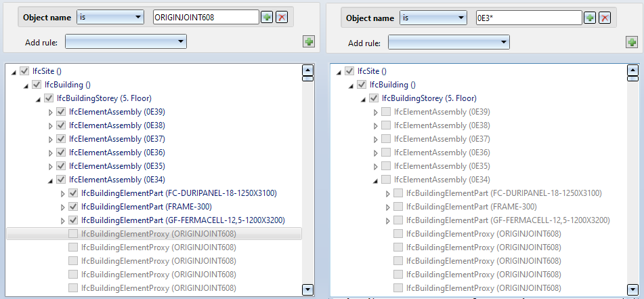
Task: Collapse 5. Floor storey in left tree
Action: pyautogui.click(x=38, y=99)
